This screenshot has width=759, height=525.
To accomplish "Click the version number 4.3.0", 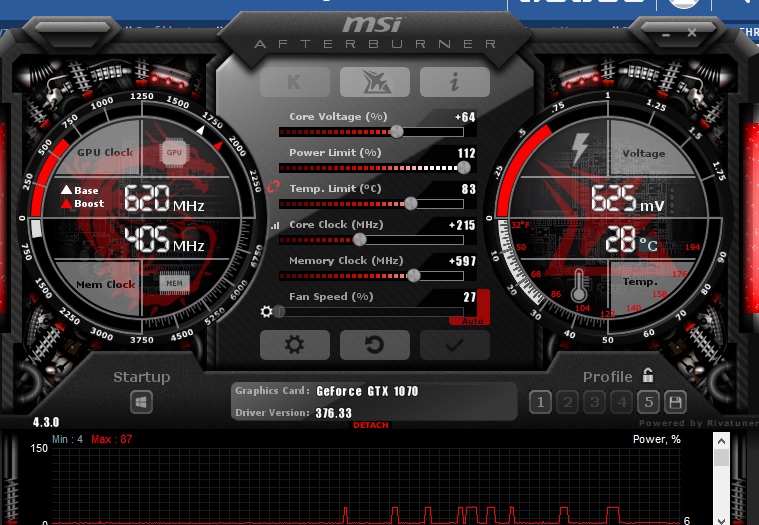I will [x=46, y=422].
